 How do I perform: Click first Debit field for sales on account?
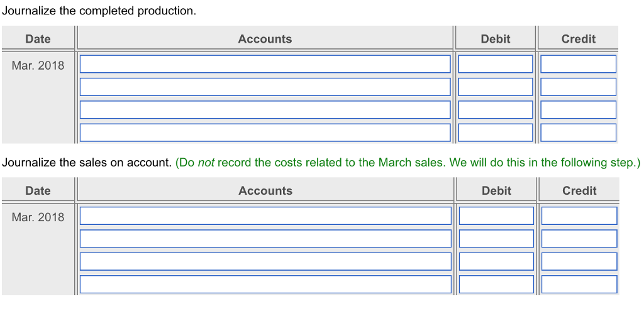point(496,216)
